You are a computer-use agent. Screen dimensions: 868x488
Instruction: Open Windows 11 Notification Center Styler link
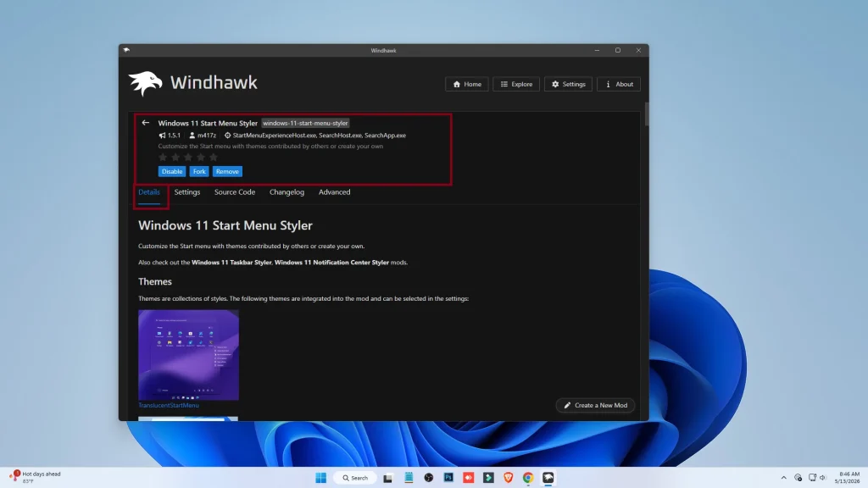(x=331, y=263)
